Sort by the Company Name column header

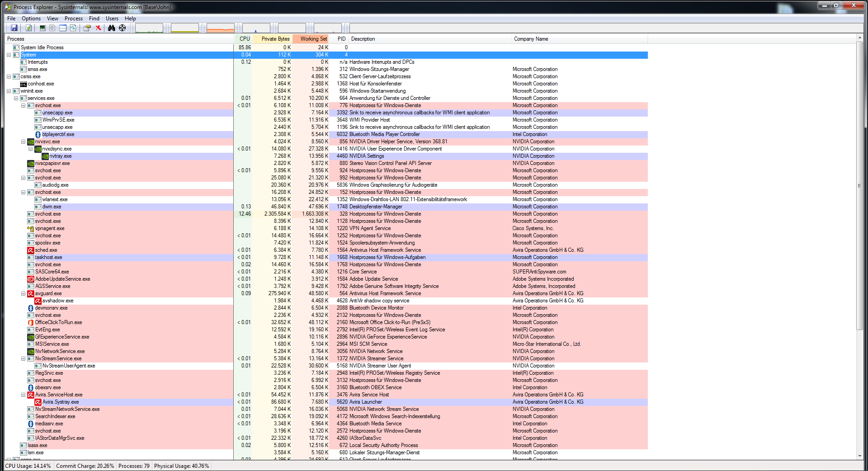[580, 39]
